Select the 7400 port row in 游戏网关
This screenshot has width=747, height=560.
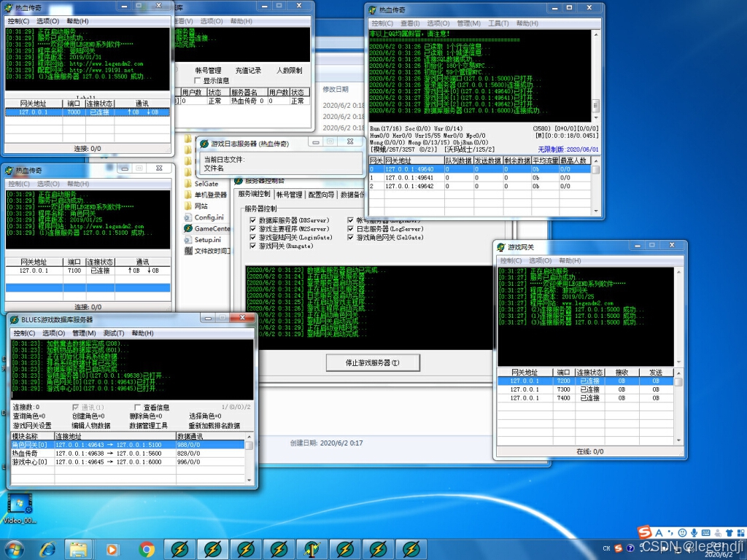coord(585,397)
